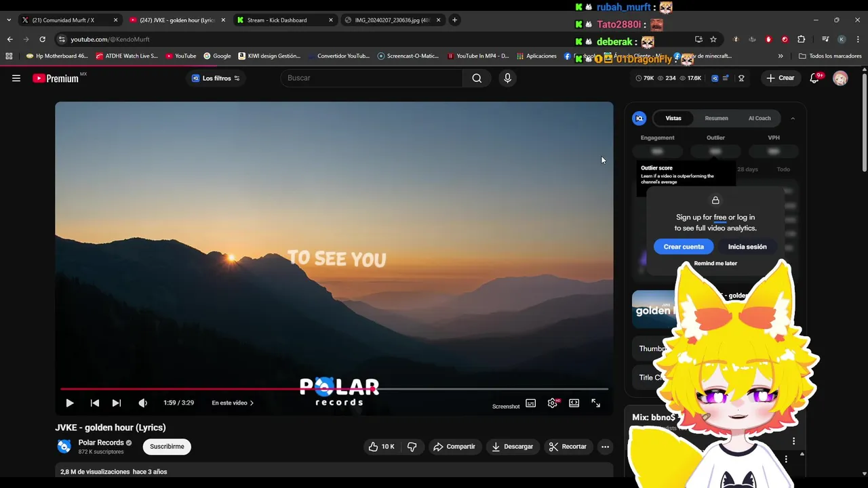Click the browser address bar URL

pyautogui.click(x=110, y=39)
